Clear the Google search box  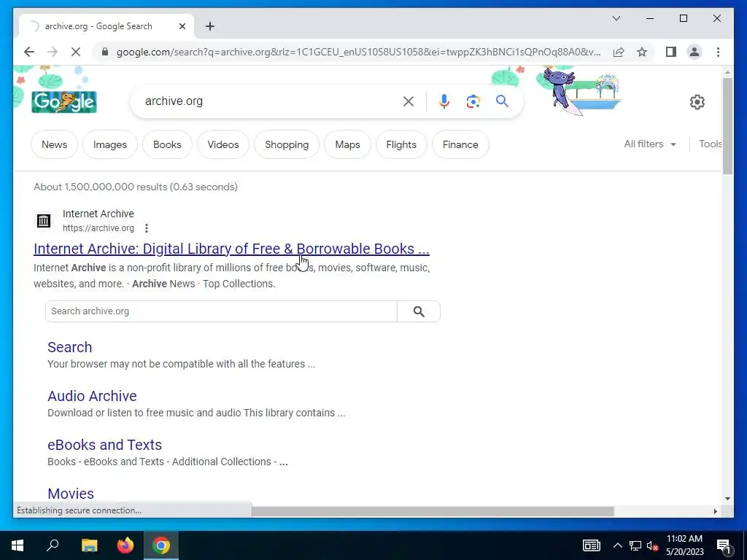(x=409, y=101)
